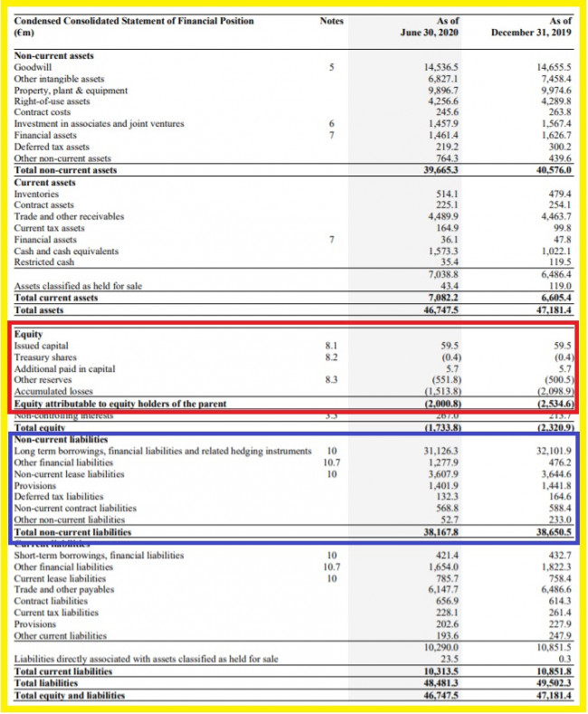Select total assets value 47,181.4 in assets row
This screenshot has width=588, height=714.
click(554, 310)
